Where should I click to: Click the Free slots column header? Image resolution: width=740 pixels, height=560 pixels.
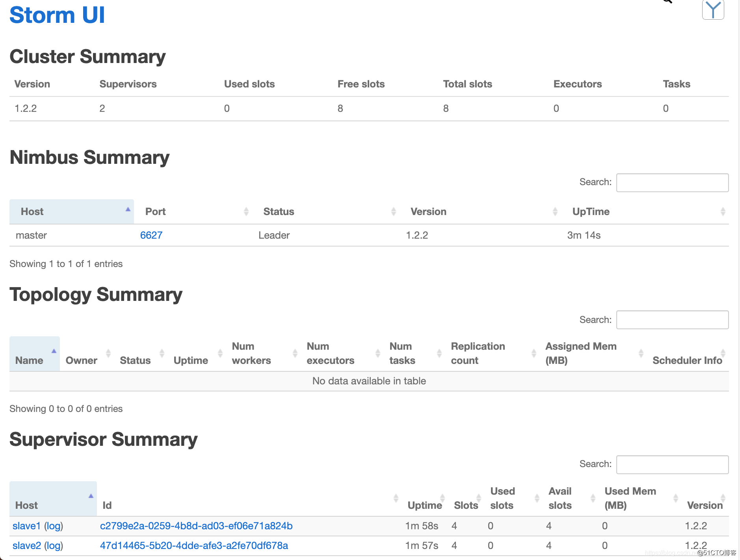pyautogui.click(x=361, y=84)
